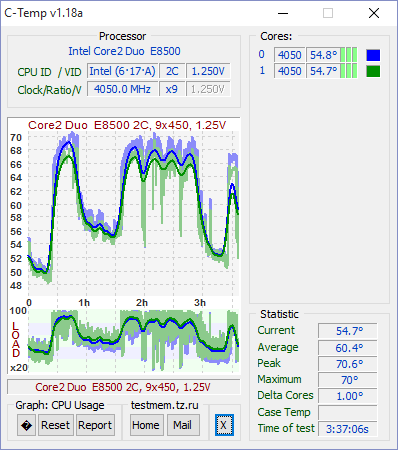Reset the temperature graph statistics
This screenshot has height=450, width=398.
tap(56, 425)
